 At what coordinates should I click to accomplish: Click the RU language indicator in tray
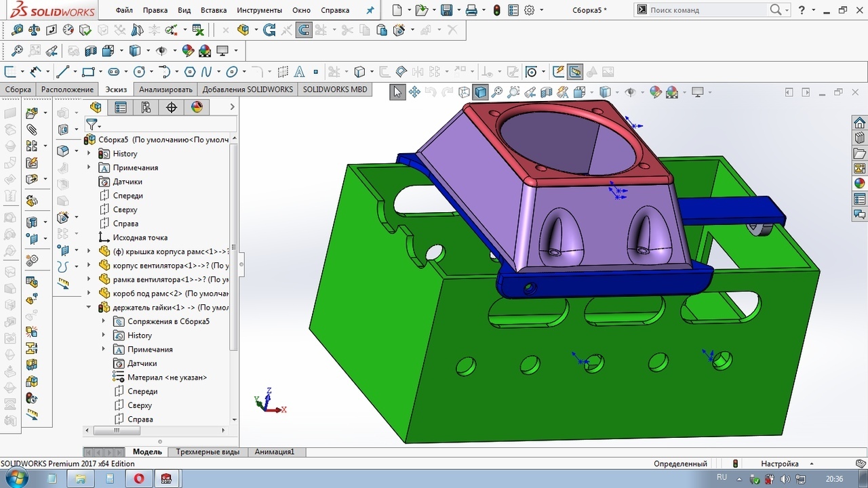(x=722, y=477)
